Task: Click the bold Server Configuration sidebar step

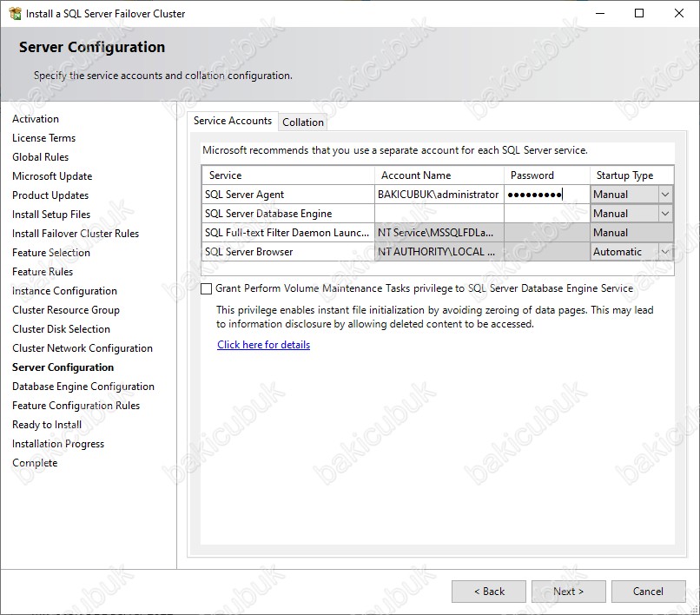Action: (x=63, y=367)
